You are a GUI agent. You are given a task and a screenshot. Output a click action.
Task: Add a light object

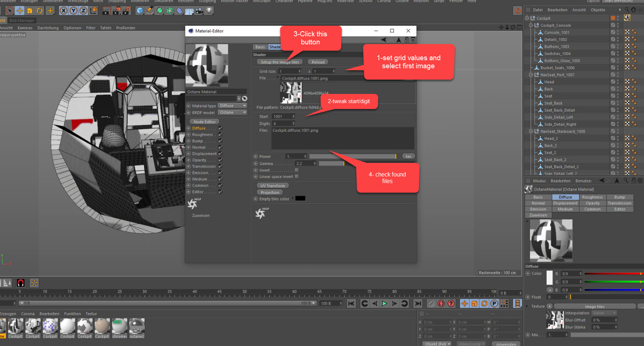pos(209,11)
